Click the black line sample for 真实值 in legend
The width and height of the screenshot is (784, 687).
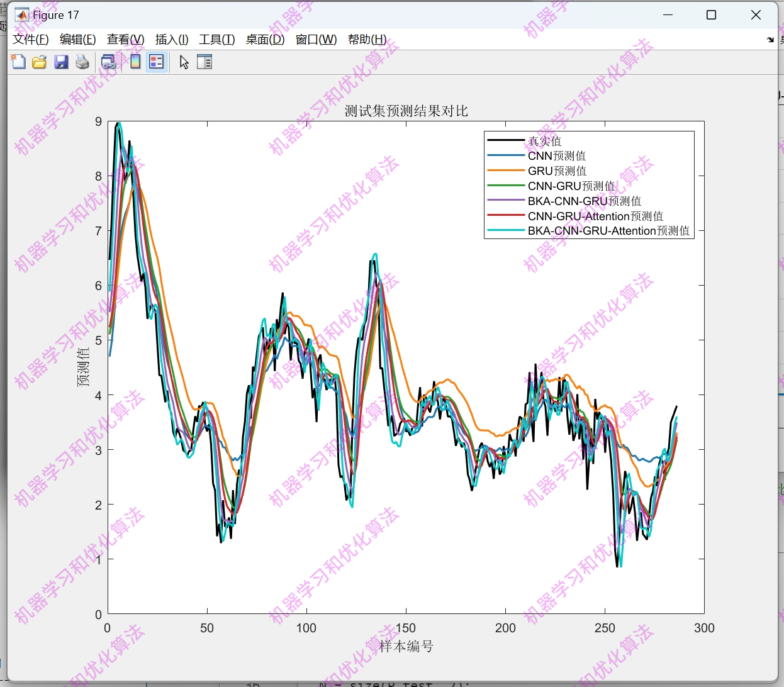click(x=506, y=140)
